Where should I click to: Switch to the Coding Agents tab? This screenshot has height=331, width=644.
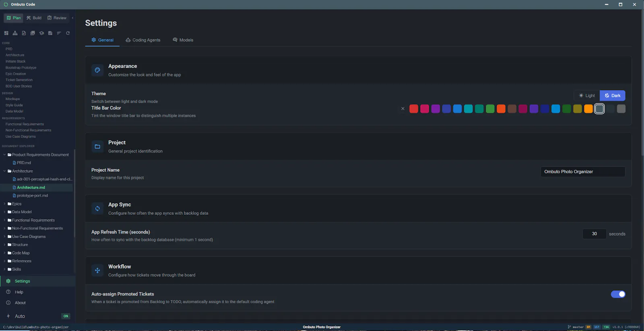tap(143, 40)
